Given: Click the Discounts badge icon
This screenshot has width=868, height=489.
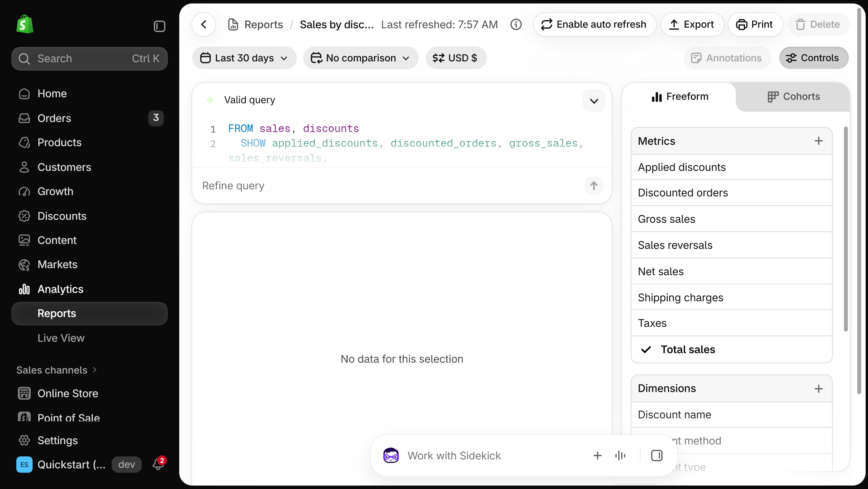Looking at the screenshot, I should click(24, 216).
